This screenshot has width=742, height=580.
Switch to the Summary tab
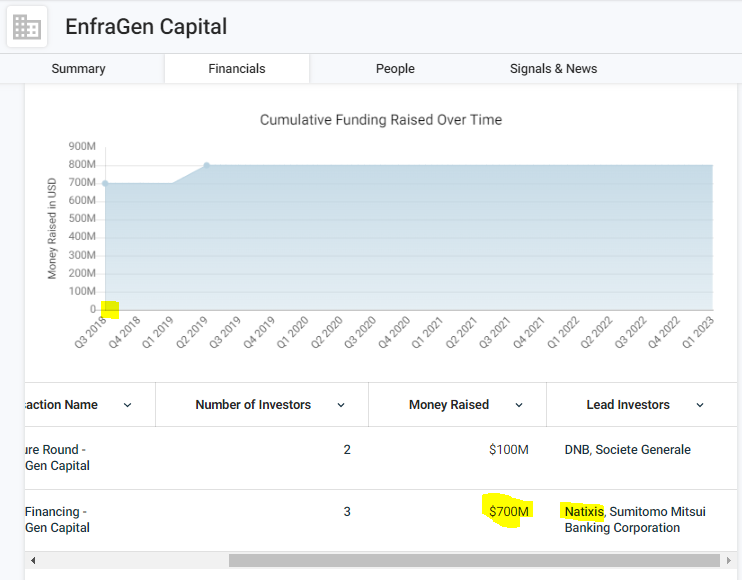tap(79, 69)
